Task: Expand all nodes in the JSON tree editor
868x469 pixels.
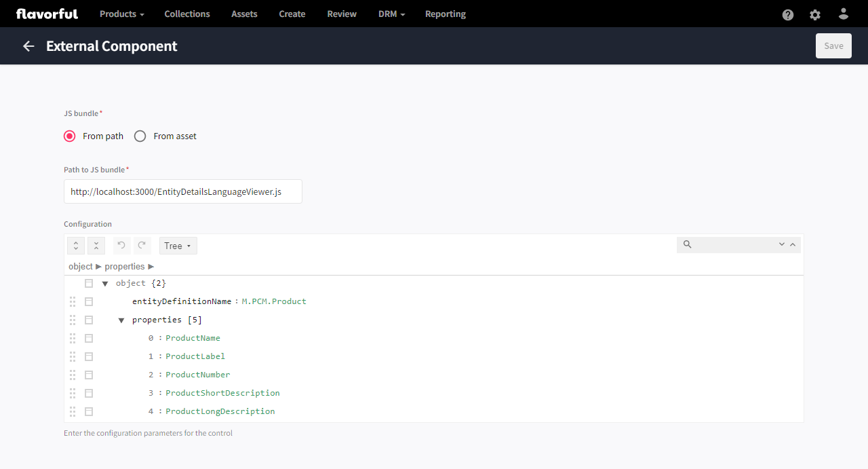Action: pyautogui.click(x=75, y=245)
